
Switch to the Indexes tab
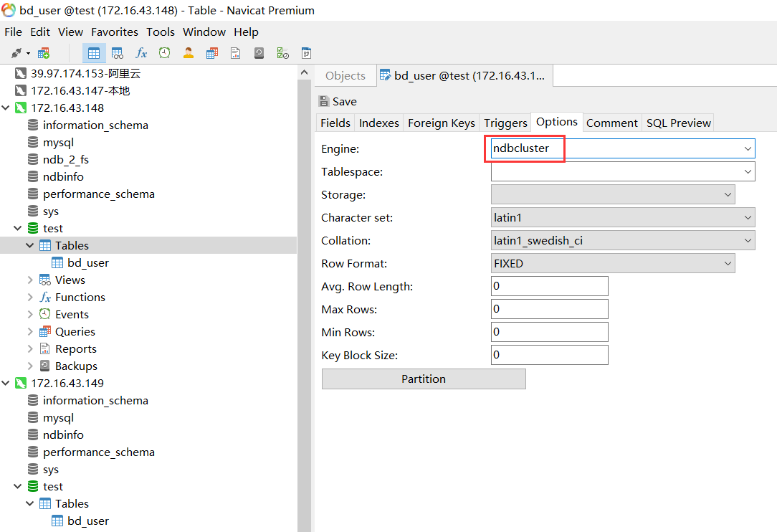click(378, 123)
